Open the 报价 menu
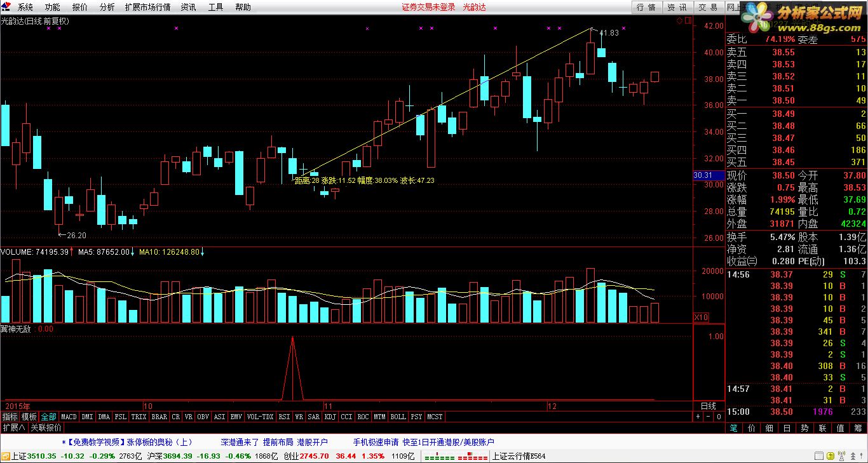The width and height of the screenshot is (868, 463). coord(80,7)
